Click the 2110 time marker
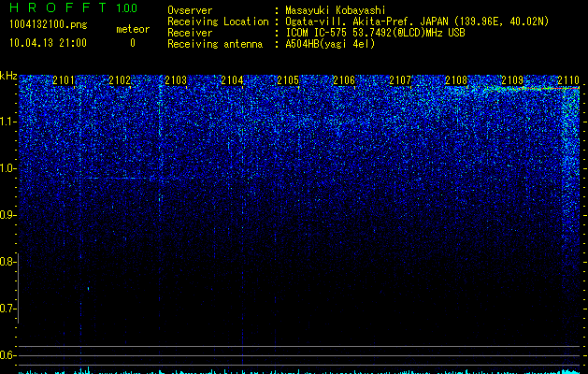Screen dimensions: 588x374 tap(568, 80)
